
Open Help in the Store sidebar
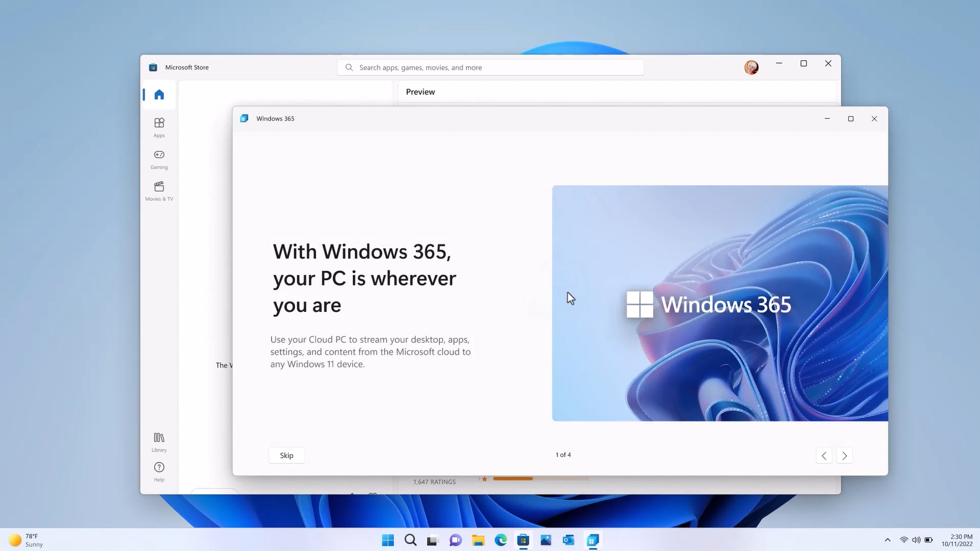tap(159, 472)
